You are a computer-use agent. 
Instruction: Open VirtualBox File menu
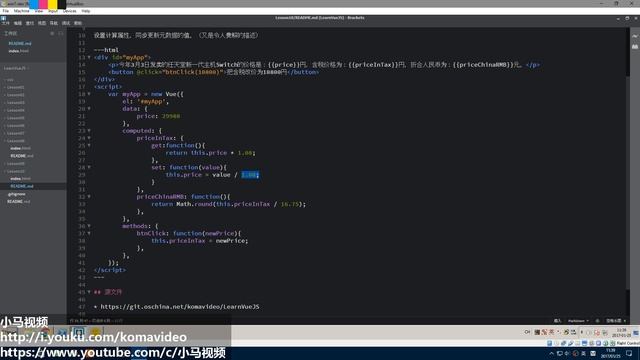click(x=5, y=11)
